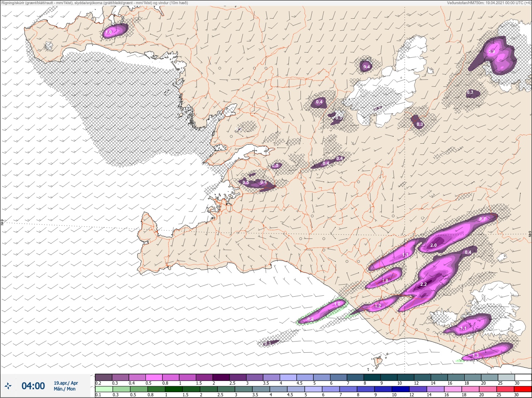
Task: Click the 0.6 precipitation value label offshore
Action: click(x=310, y=319)
